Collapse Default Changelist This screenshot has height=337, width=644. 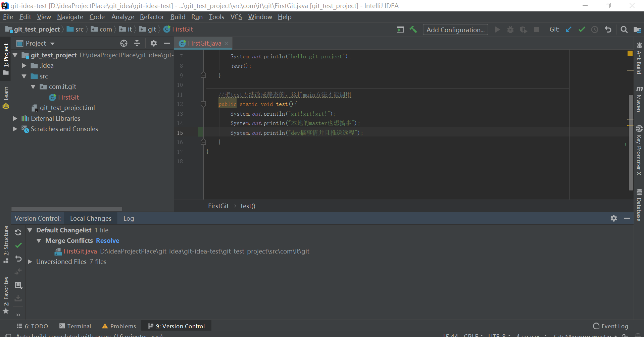pyautogui.click(x=30, y=230)
